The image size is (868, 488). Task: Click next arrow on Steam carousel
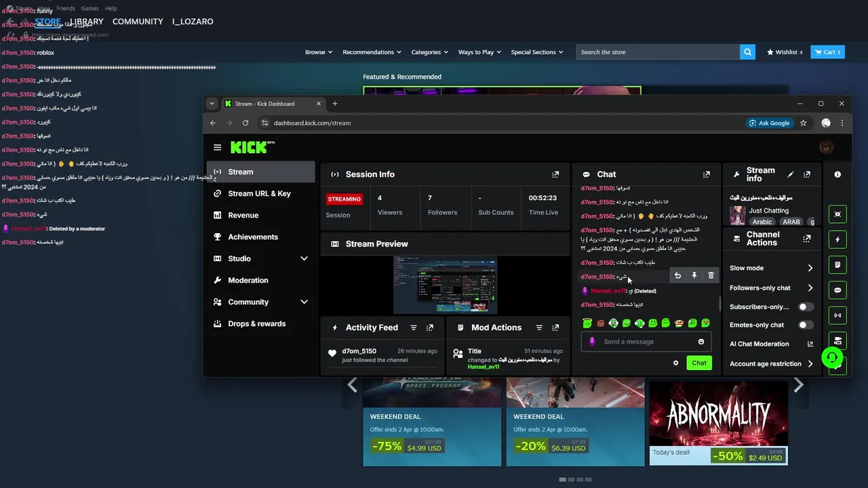click(x=798, y=385)
